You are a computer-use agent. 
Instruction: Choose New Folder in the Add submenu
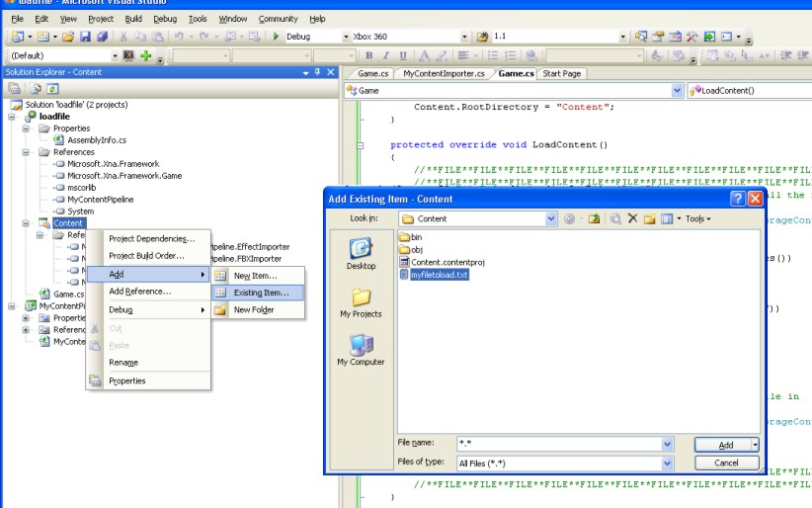tap(258, 309)
